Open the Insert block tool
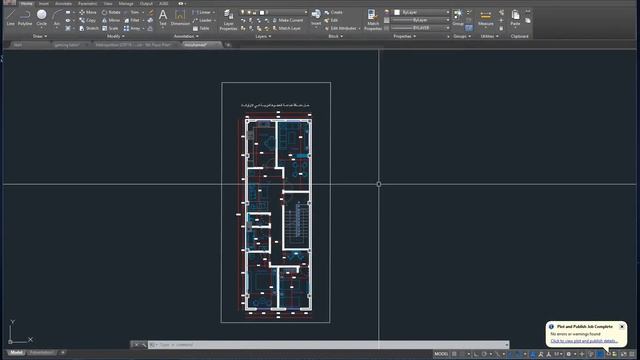This screenshot has width=640, height=360. tap(316, 18)
